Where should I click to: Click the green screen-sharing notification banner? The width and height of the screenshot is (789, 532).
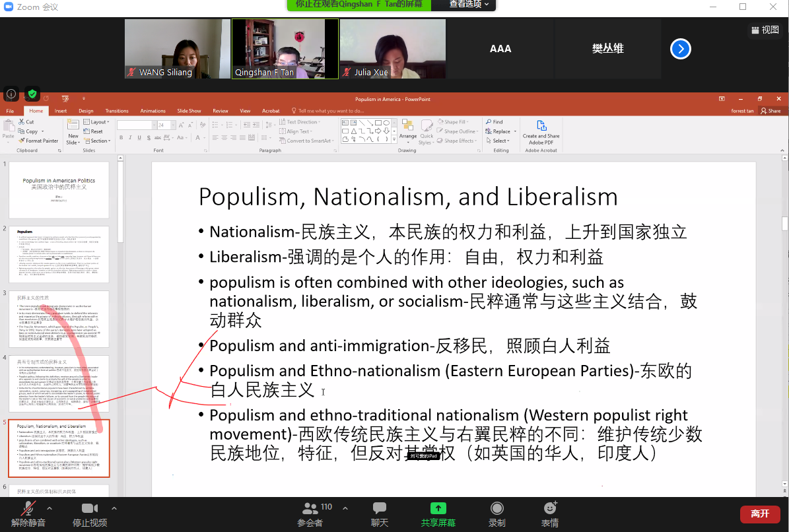coord(359,5)
